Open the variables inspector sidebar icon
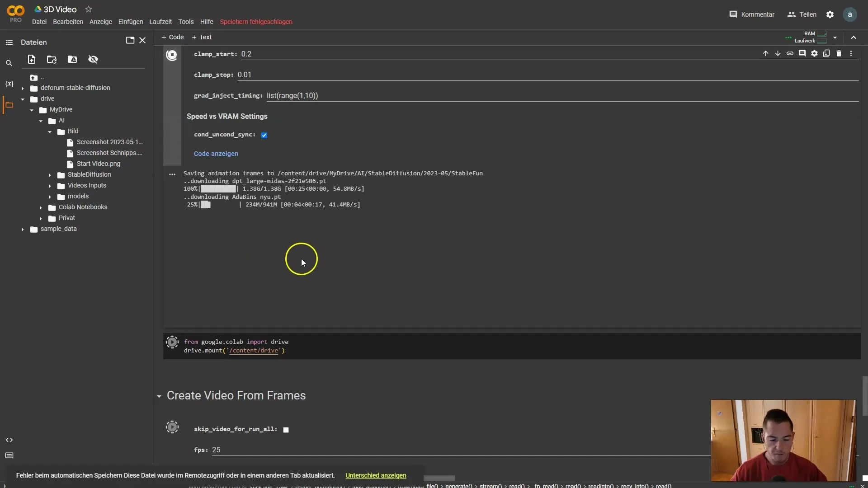The width and height of the screenshot is (868, 488). [9, 84]
